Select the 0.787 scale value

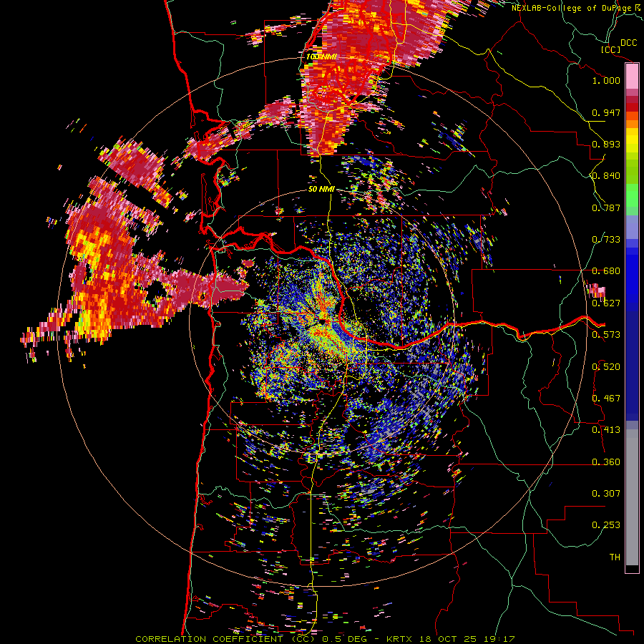pos(606,208)
